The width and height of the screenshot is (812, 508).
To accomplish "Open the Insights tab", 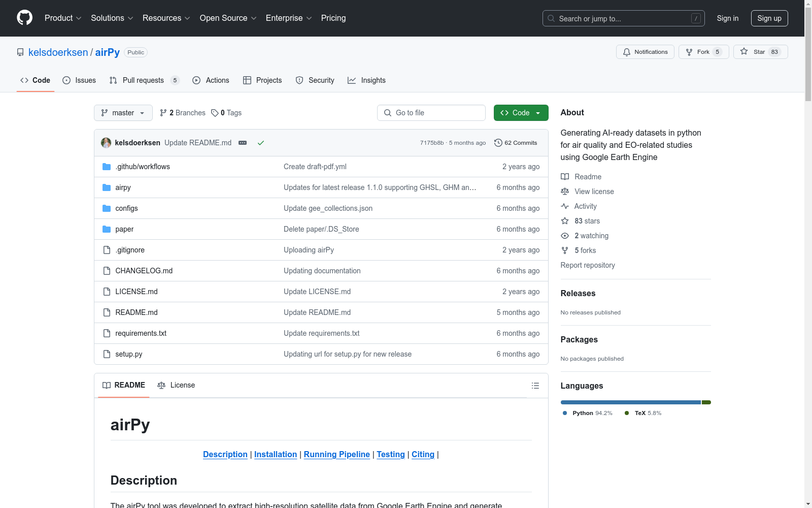I will coord(366,80).
